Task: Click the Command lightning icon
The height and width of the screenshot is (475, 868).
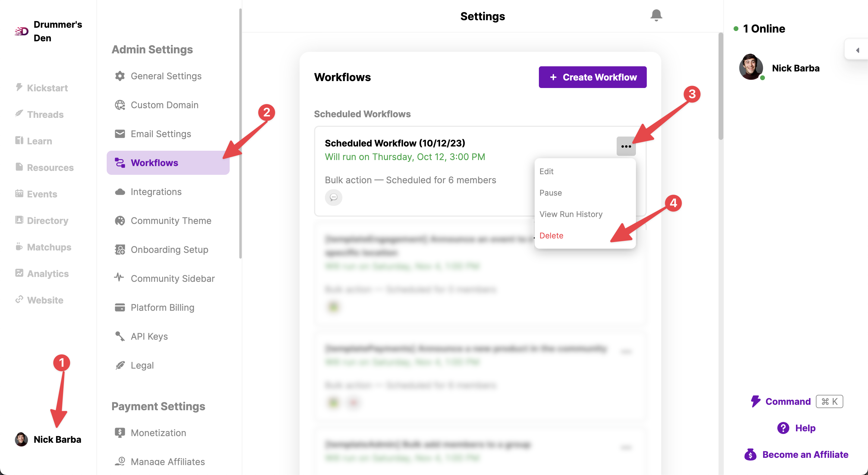Action: tap(756, 401)
